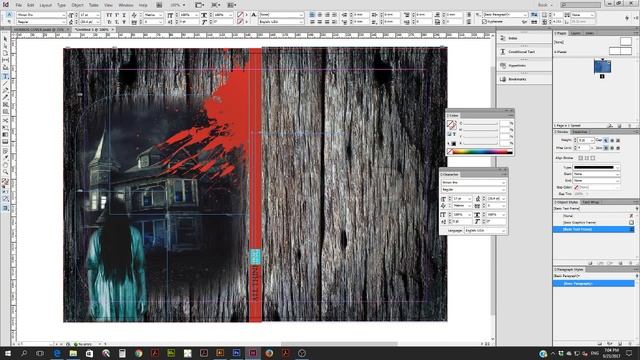Select Basic Paragraph in Paragraph Styles
Image resolution: width=640 pixels, height=360 pixels.
coord(594,283)
